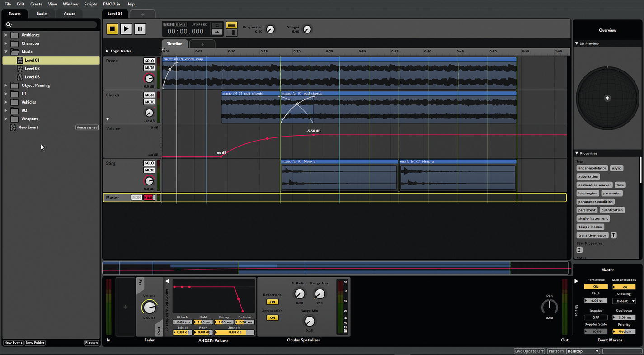Viewport: 644px width, 355px height.
Task: Toggle the TIME display mode
Action: point(168,24)
